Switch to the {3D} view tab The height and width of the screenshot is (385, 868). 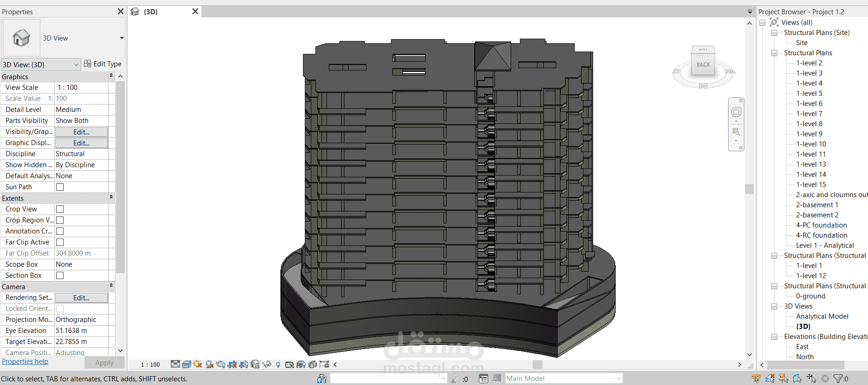151,12
